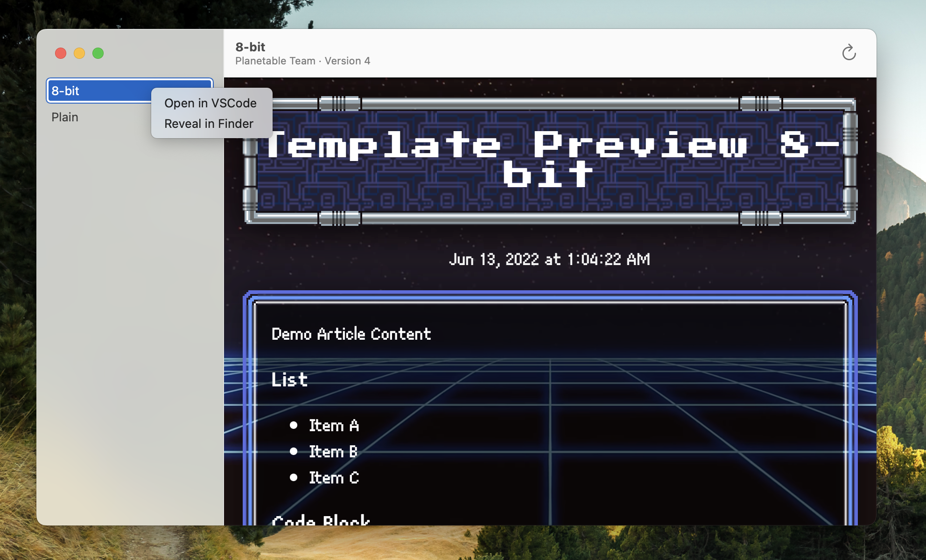
Task: Click the reload icon in the toolbar
Action: [x=849, y=52]
